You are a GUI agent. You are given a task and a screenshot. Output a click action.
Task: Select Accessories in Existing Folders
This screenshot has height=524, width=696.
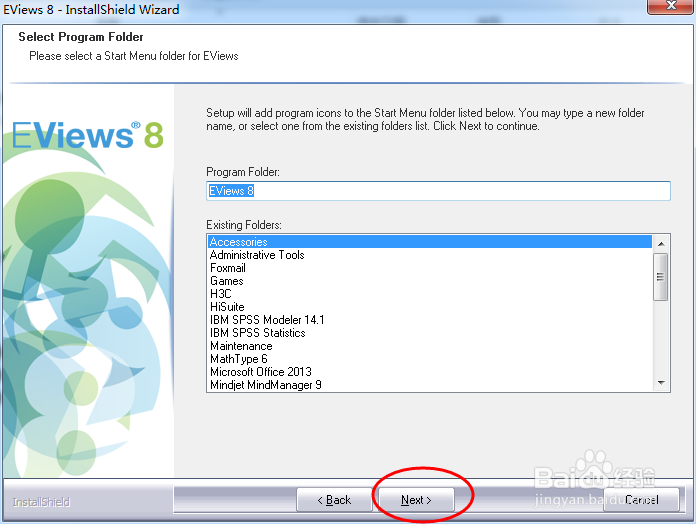pos(430,242)
